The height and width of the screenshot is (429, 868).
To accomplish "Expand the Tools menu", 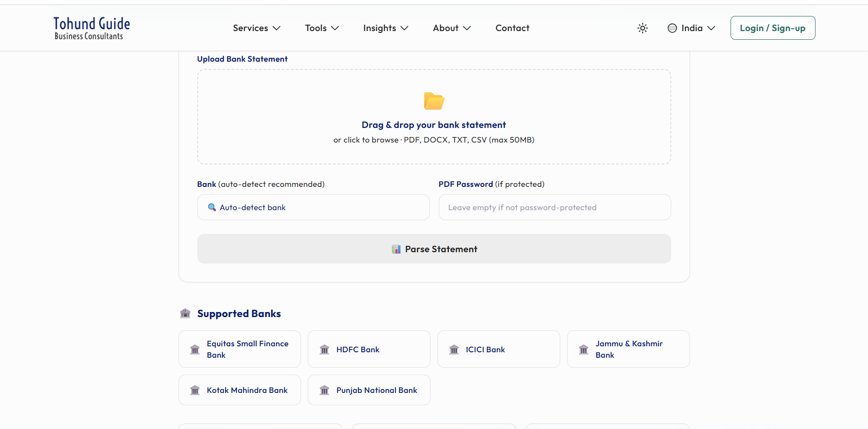I will (321, 28).
